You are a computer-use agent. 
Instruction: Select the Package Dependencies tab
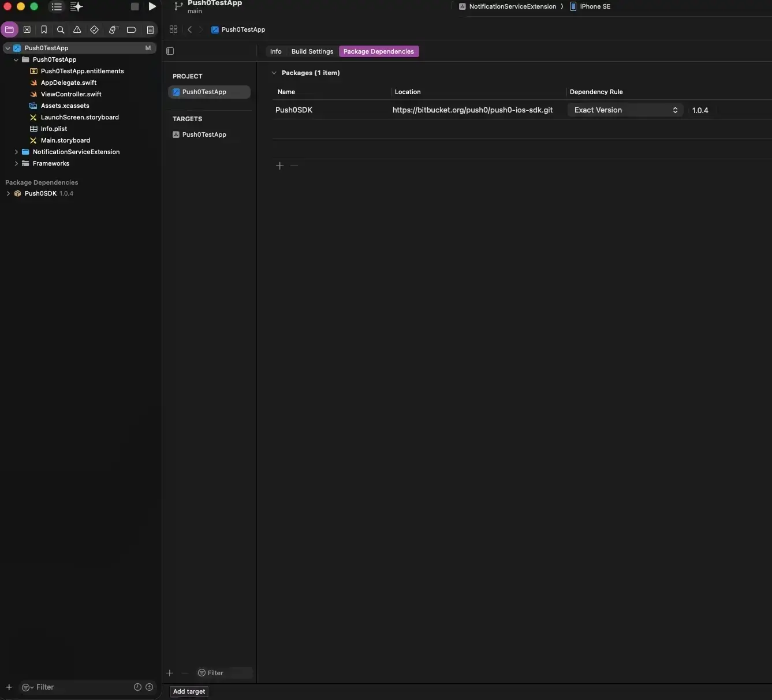(x=379, y=51)
